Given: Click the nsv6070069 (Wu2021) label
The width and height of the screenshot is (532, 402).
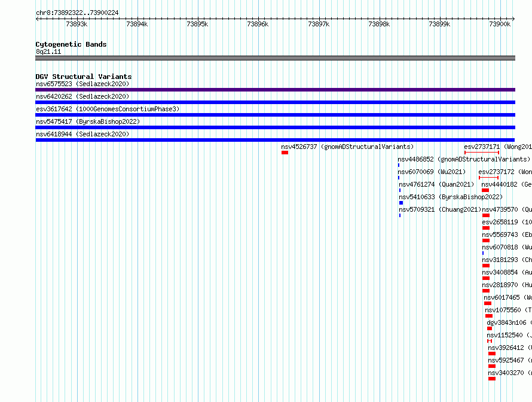Looking at the screenshot, I should (432, 172).
